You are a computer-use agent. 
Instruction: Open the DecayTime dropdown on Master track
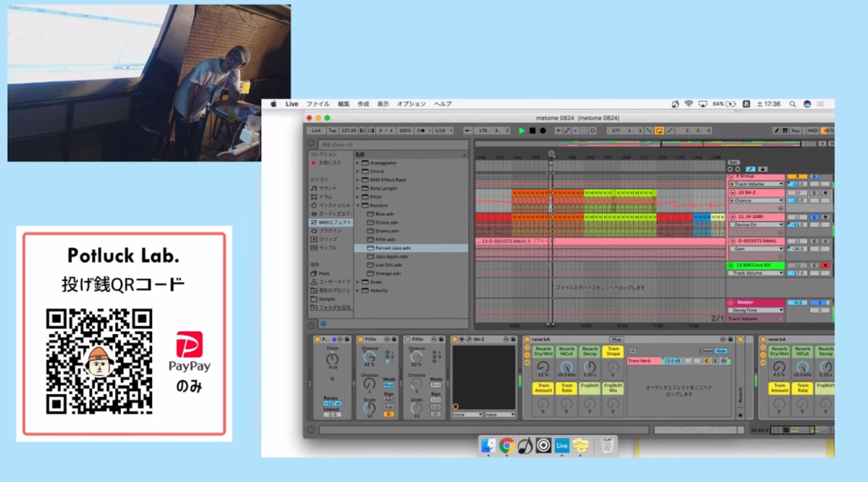(756, 310)
